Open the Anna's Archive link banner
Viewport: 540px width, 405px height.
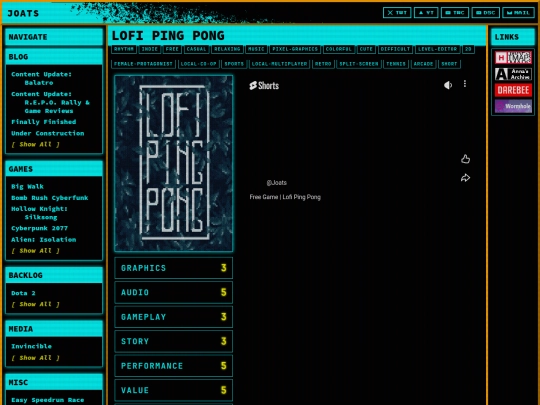pyautogui.click(x=513, y=74)
